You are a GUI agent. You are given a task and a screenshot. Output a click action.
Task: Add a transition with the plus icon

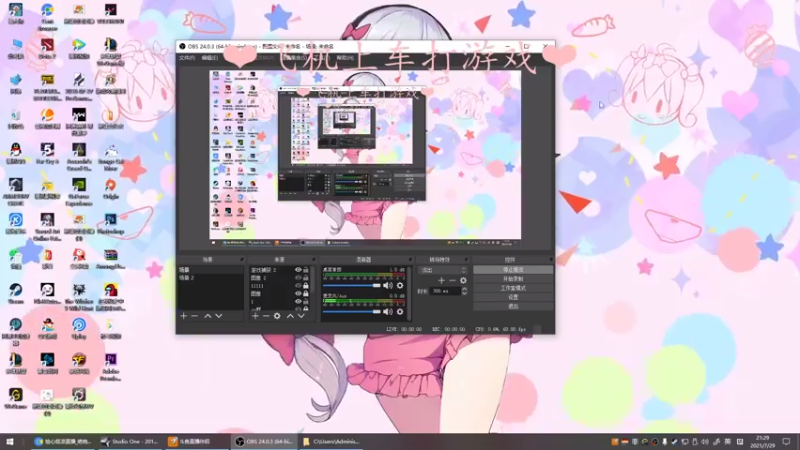[x=441, y=281]
